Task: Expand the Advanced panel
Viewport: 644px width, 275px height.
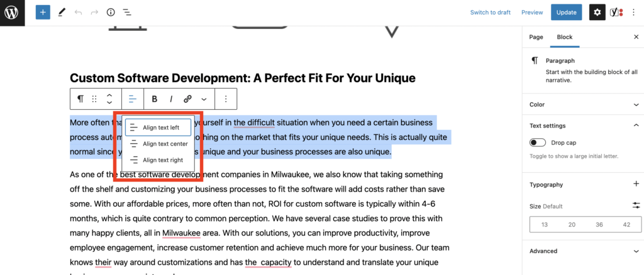Action: click(582, 251)
